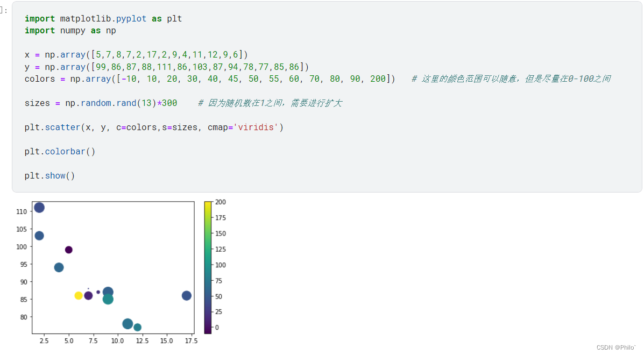Place cursor in the y = np.array line
This screenshot has height=355, width=644.
167,67
